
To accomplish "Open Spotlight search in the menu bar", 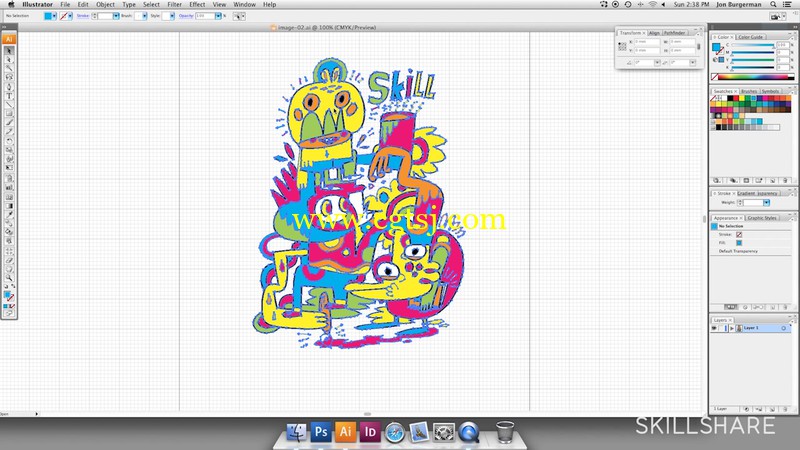I will [773, 5].
